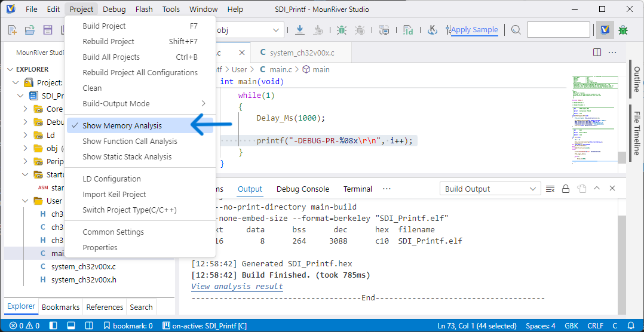The image size is (644, 332).
Task: Click the Keil import K icon
Action: [x=432, y=30]
